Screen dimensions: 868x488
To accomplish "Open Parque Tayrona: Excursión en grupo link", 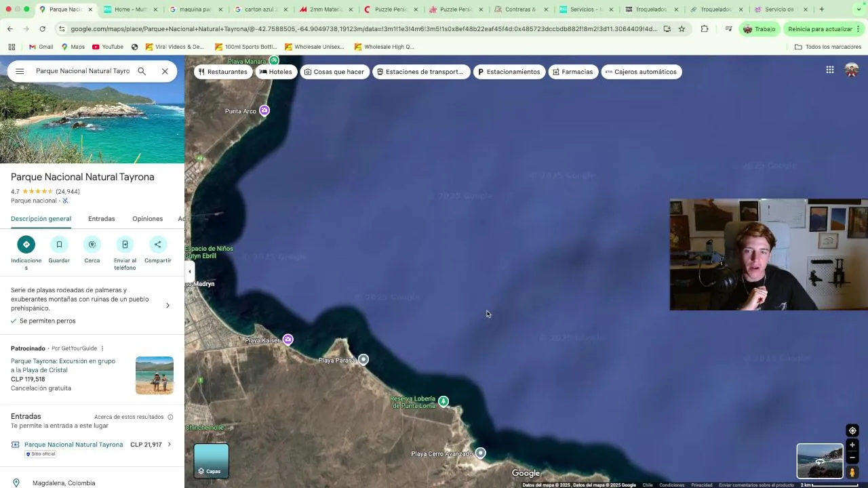I will (63, 365).
